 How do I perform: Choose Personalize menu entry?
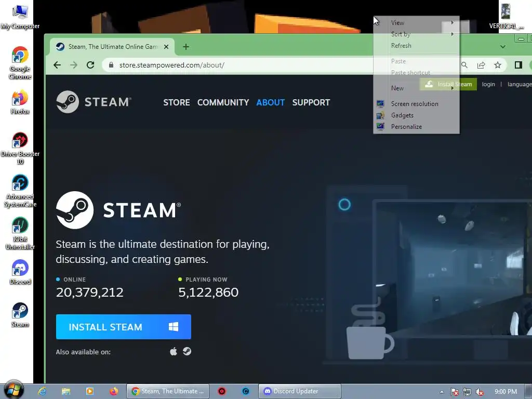click(x=416, y=127)
